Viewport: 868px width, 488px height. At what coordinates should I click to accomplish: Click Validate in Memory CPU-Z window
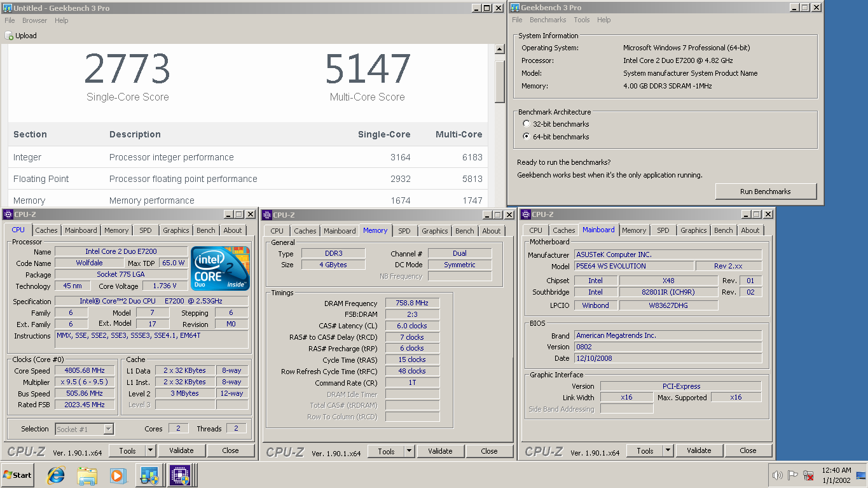point(440,451)
